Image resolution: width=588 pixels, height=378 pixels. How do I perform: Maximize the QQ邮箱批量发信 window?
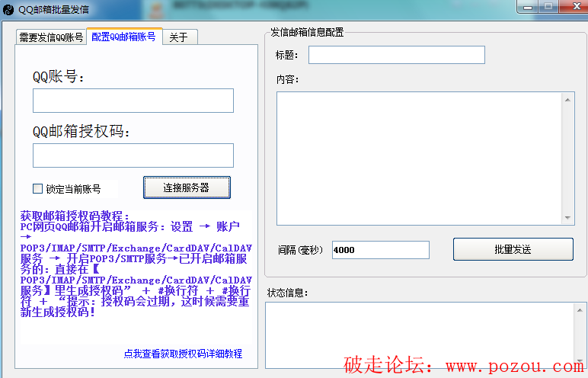point(548,6)
